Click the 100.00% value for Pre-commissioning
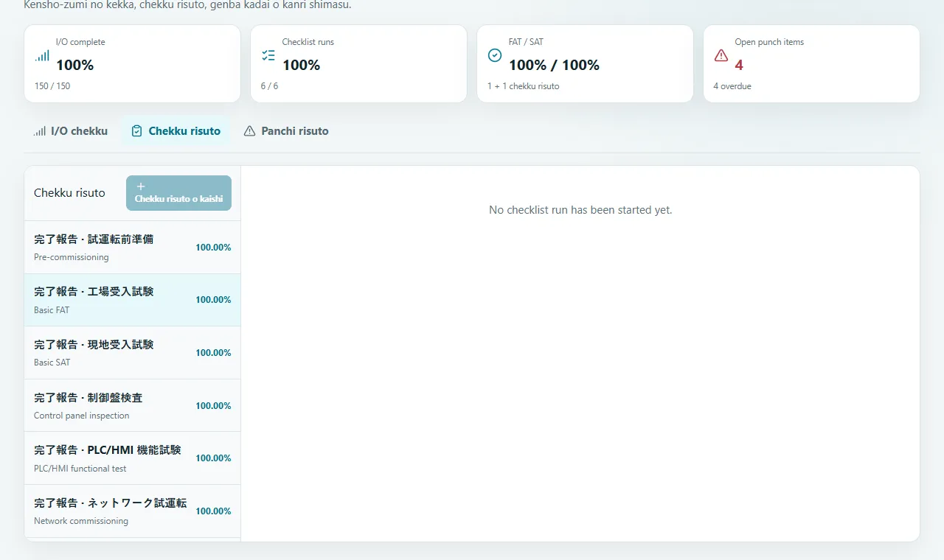The image size is (944, 560). [x=213, y=248]
